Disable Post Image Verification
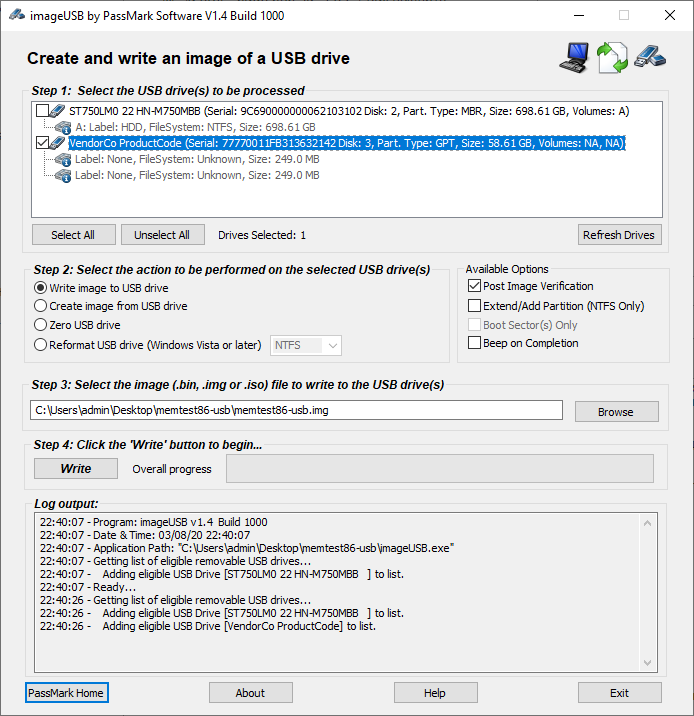The width and height of the screenshot is (694, 716). click(474, 286)
